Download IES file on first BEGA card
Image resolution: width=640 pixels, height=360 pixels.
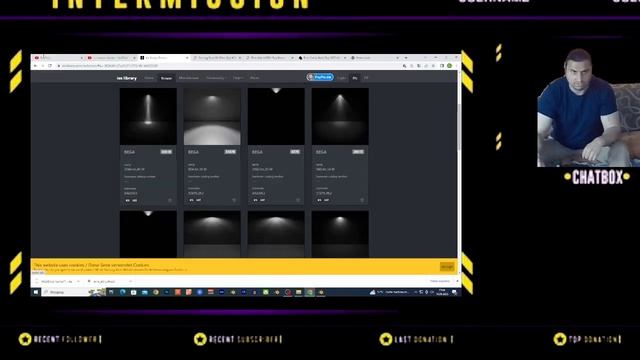coord(127,200)
